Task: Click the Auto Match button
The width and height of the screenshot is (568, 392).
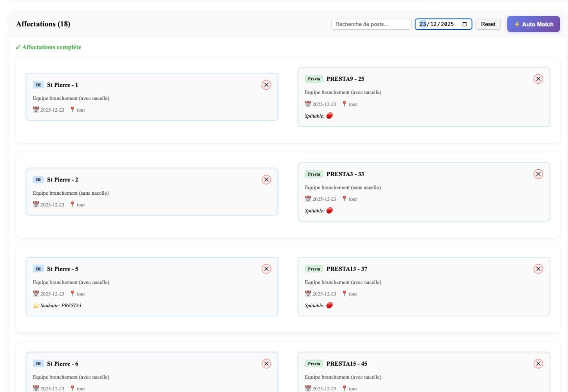Action: pyautogui.click(x=533, y=24)
